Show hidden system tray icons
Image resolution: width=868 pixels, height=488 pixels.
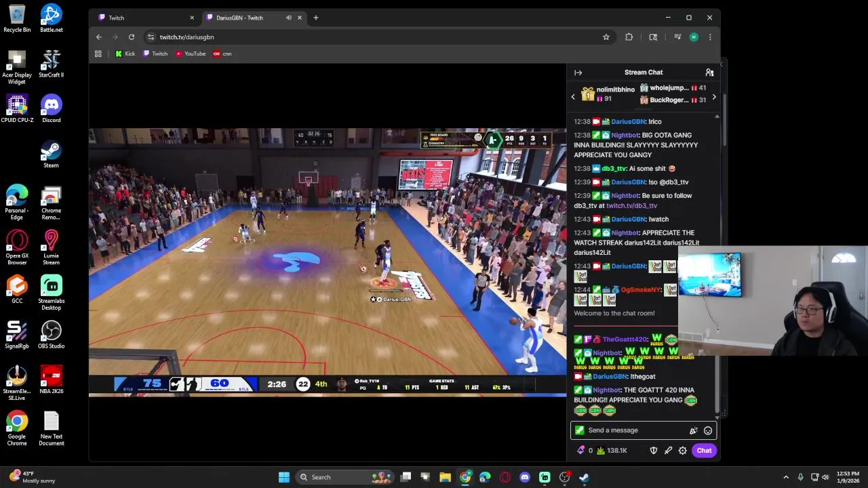(786, 477)
